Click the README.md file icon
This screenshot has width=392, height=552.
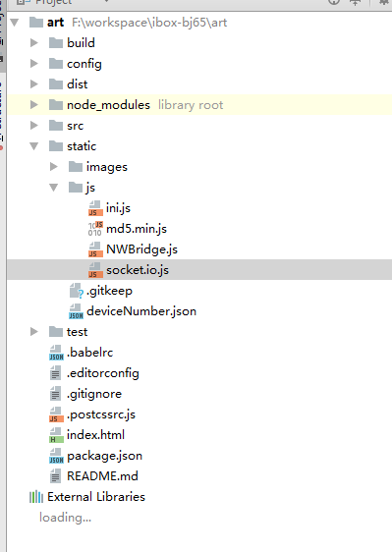tap(55, 476)
